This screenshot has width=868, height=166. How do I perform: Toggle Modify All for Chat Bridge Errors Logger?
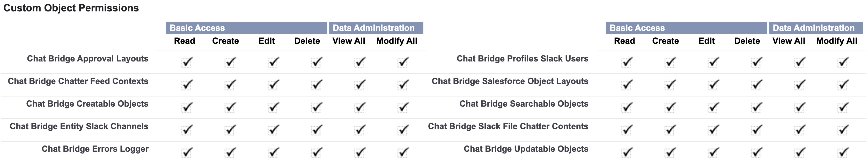(403, 153)
